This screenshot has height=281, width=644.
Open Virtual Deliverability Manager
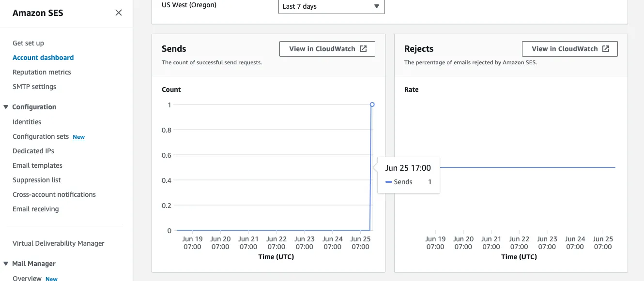pos(58,243)
